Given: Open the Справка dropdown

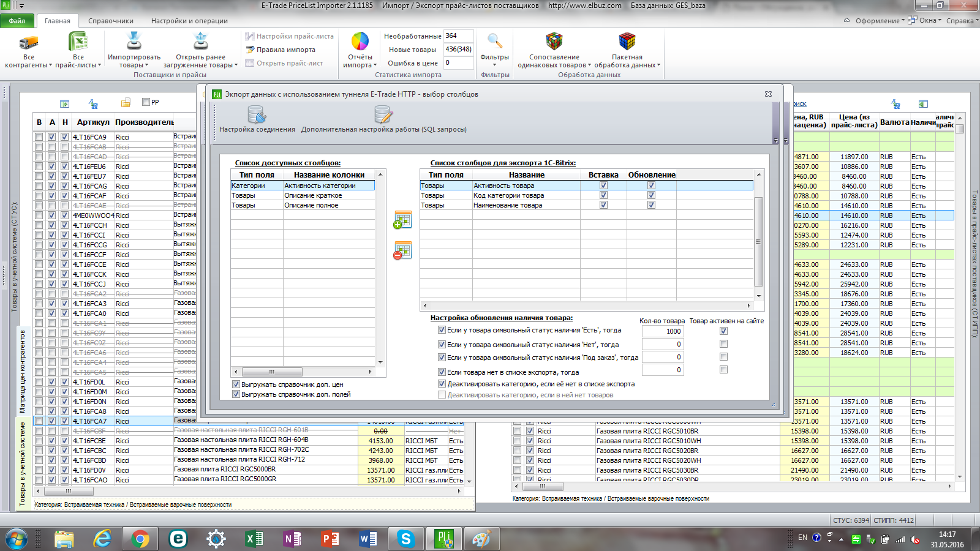Looking at the screenshot, I should coord(962,21).
